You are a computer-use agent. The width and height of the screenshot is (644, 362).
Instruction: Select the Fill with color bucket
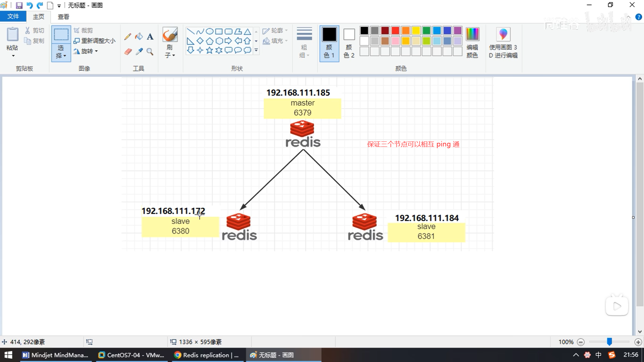coord(139,37)
